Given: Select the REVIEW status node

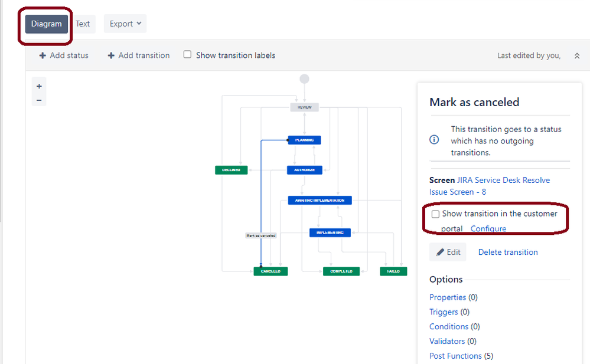Looking at the screenshot, I should point(304,107).
